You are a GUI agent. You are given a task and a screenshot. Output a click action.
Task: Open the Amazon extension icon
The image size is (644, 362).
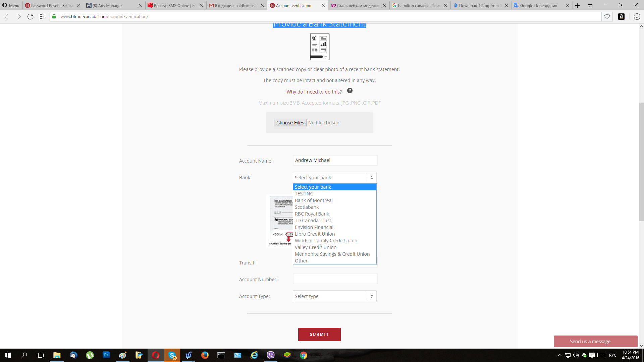pyautogui.click(x=621, y=16)
